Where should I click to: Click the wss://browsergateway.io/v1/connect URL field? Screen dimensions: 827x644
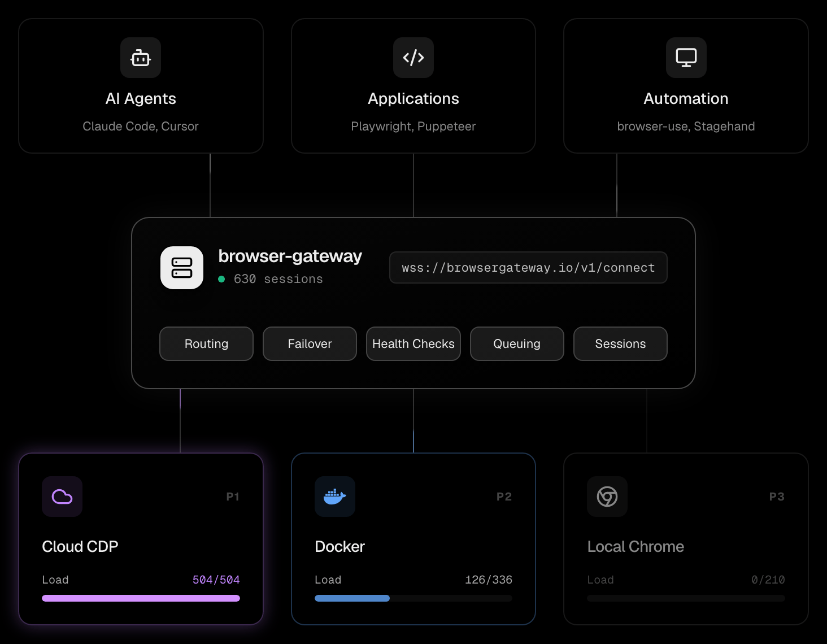(528, 268)
